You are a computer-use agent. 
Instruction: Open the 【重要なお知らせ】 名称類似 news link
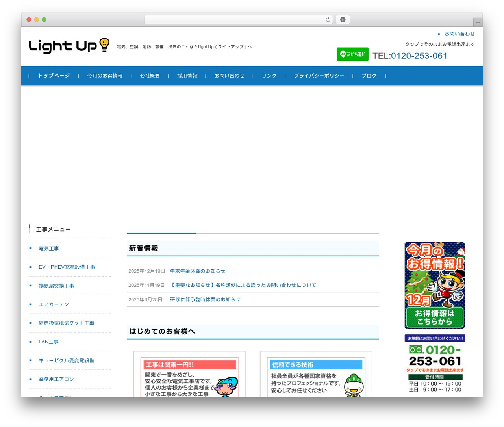243,285
